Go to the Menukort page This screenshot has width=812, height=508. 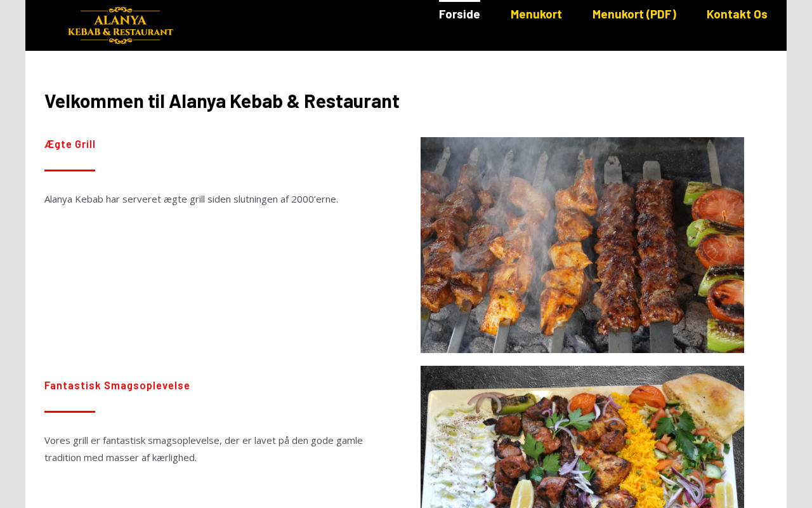pyautogui.click(x=536, y=14)
